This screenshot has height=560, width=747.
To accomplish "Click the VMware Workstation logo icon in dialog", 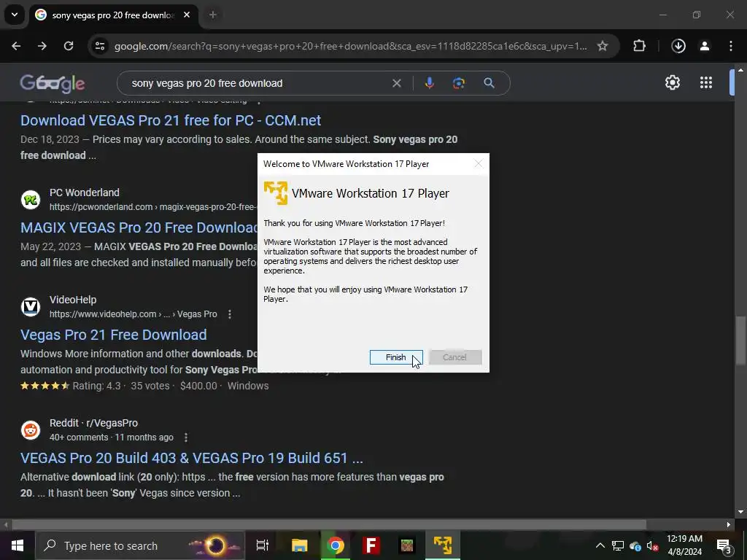I will pos(275,192).
